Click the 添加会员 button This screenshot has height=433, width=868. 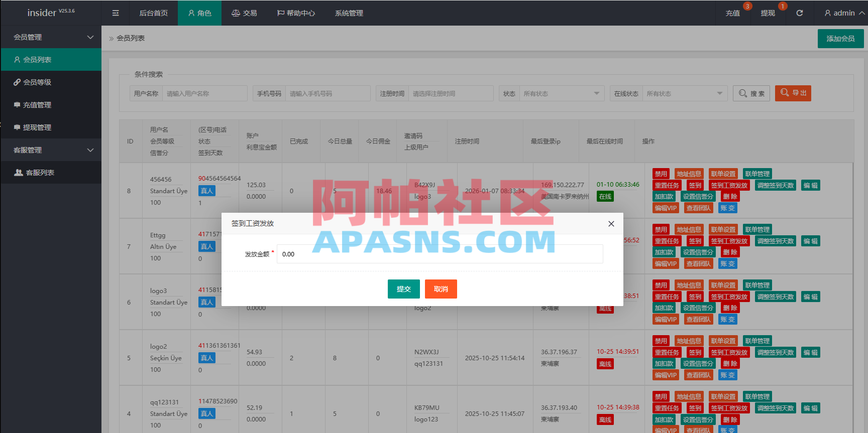click(x=840, y=39)
